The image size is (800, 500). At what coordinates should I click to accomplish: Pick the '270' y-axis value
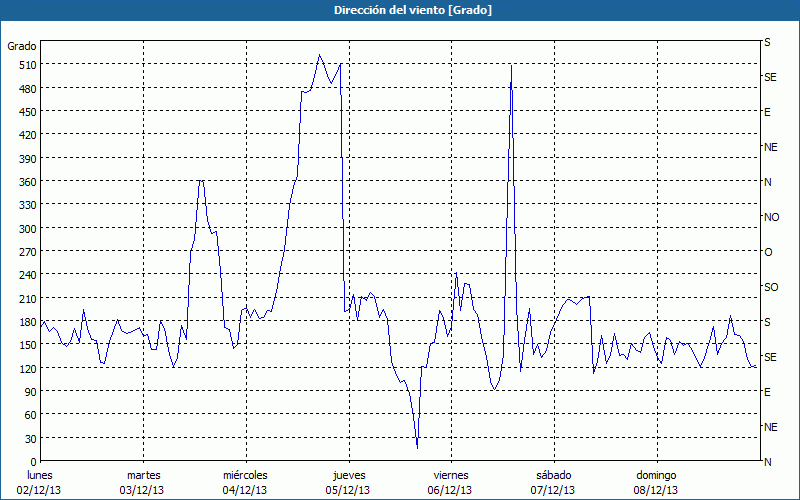(x=28, y=252)
